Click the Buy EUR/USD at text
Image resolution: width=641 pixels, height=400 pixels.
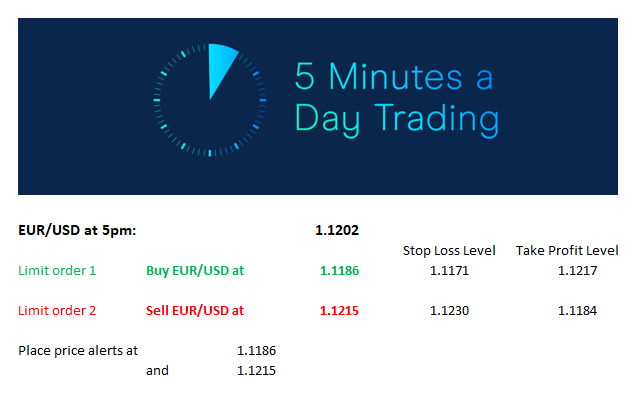195,270
